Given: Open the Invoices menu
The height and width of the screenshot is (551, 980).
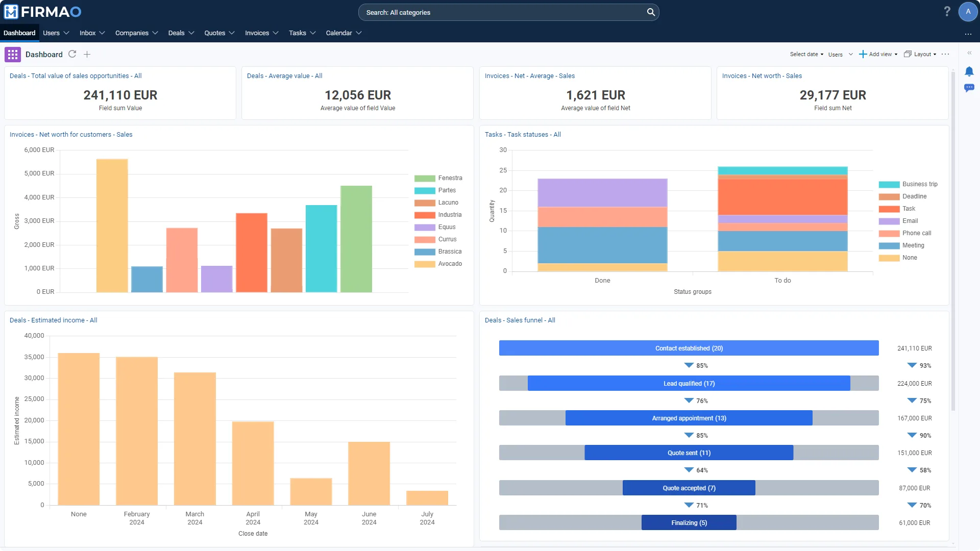Looking at the screenshot, I should 261,33.
